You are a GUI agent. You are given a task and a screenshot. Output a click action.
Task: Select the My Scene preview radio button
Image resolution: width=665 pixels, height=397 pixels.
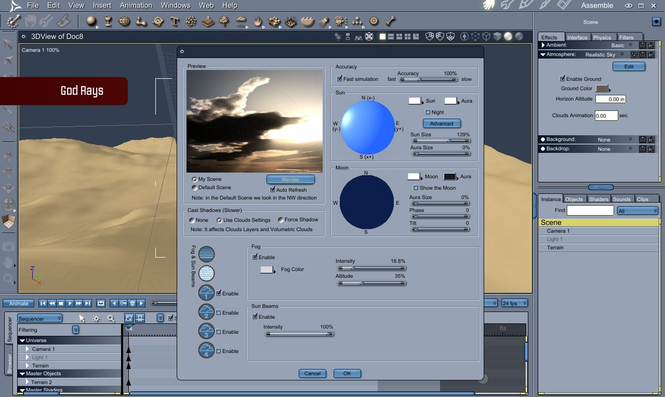(194, 179)
